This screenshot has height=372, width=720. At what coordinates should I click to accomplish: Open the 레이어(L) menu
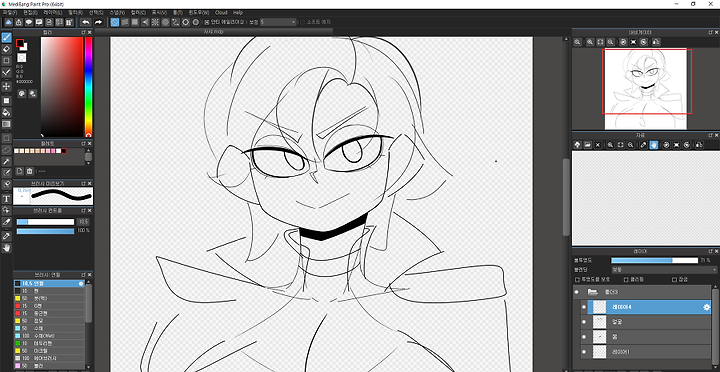pyautogui.click(x=52, y=12)
